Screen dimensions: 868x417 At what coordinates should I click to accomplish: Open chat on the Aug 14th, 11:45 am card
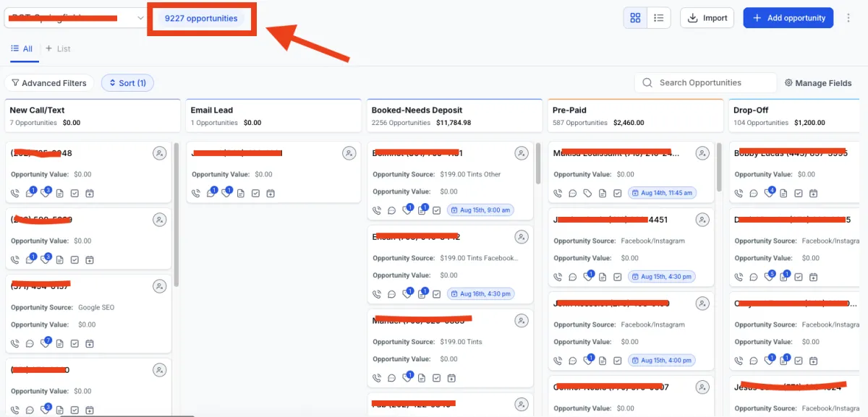573,193
